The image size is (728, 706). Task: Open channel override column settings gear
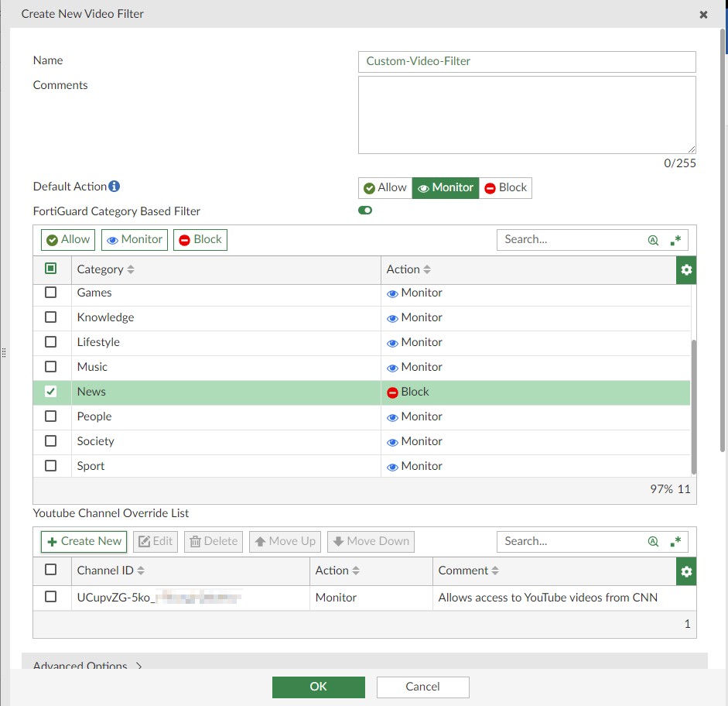tap(686, 571)
